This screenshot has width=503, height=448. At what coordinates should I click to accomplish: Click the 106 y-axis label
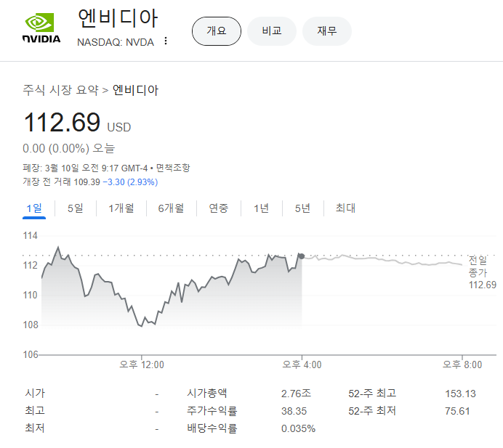pyautogui.click(x=31, y=354)
